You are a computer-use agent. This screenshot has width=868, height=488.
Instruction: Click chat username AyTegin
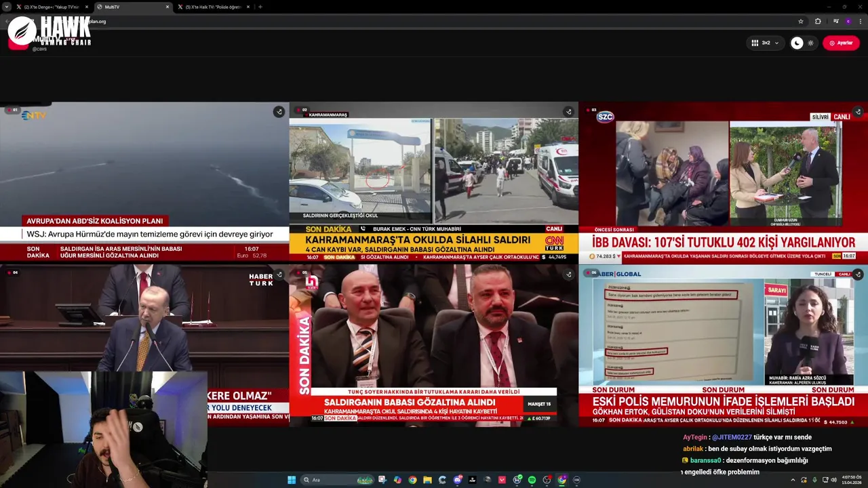click(695, 437)
